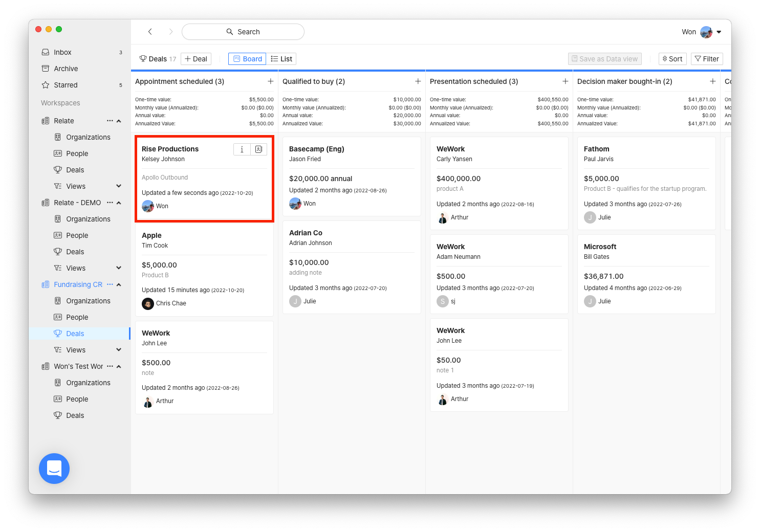The width and height of the screenshot is (760, 532).
Task: Open WeWork Carly Yansen deal
Action: tap(499, 183)
